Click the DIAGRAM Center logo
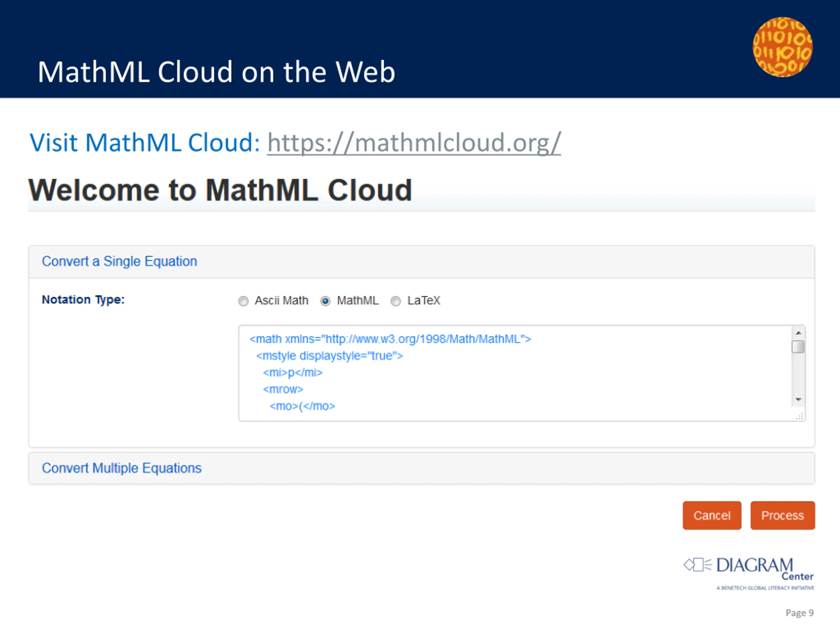The width and height of the screenshot is (840, 630). [x=748, y=574]
